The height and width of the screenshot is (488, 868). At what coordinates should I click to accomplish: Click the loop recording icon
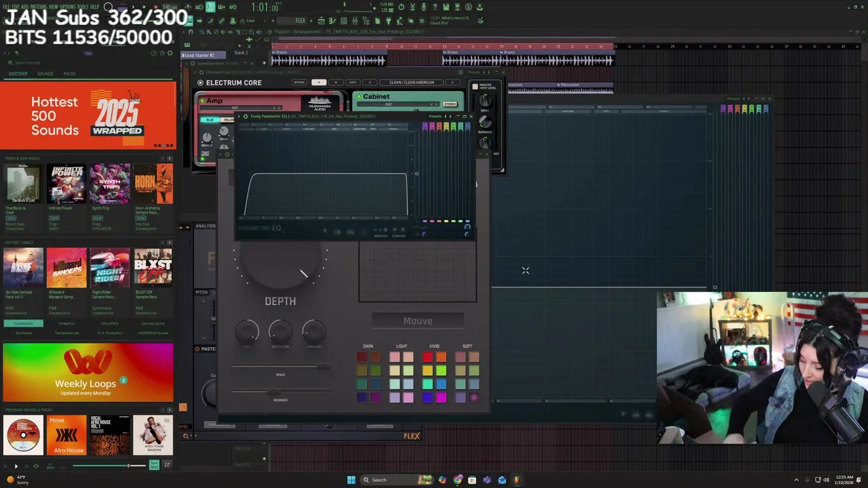[x=233, y=7]
